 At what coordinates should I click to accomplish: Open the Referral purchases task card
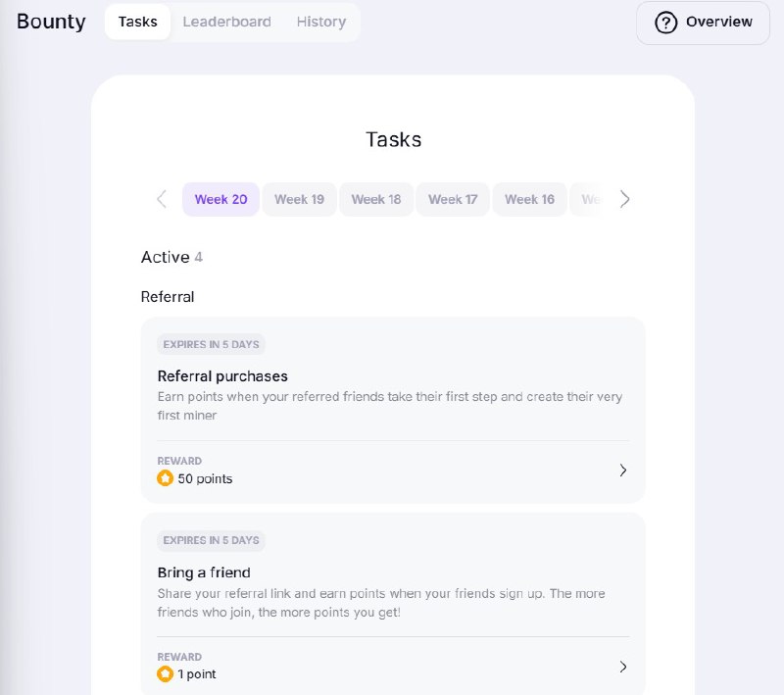[393, 410]
